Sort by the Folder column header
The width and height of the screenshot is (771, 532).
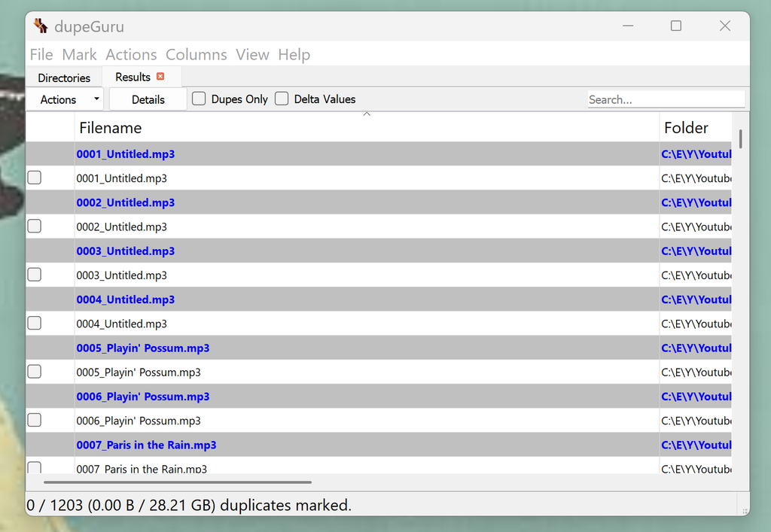pyautogui.click(x=695, y=128)
